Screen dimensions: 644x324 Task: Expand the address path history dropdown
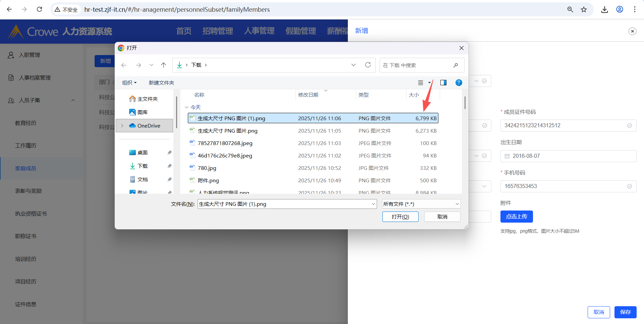[354, 65]
